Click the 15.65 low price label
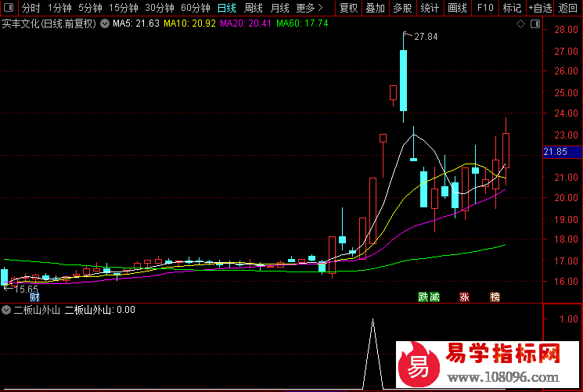This screenshot has height=392, width=583. pos(26,289)
